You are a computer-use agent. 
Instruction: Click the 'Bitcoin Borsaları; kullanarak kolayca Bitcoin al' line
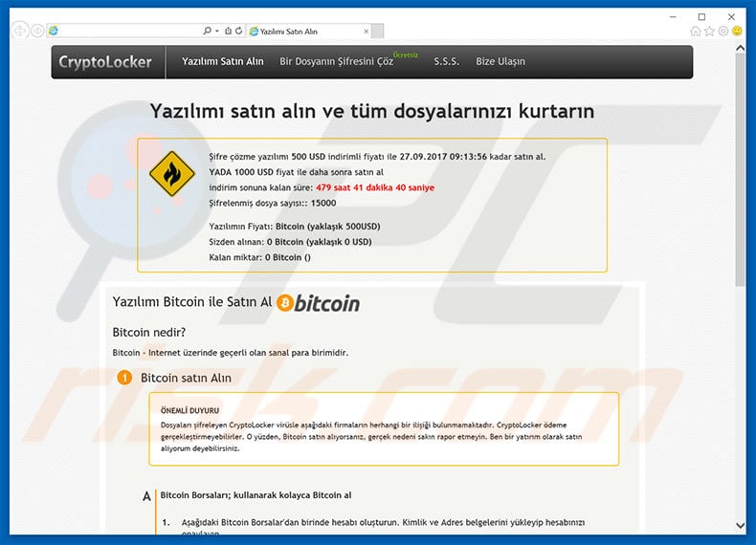(256, 495)
